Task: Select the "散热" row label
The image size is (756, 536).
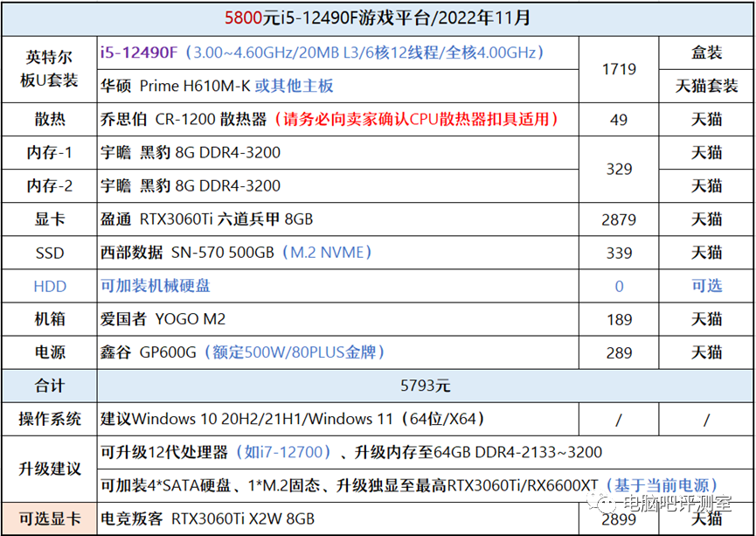Action: point(49,119)
